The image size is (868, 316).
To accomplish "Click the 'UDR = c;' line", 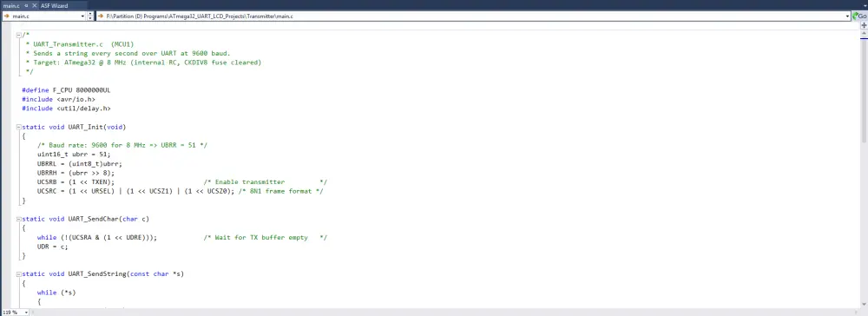I will click(x=53, y=247).
